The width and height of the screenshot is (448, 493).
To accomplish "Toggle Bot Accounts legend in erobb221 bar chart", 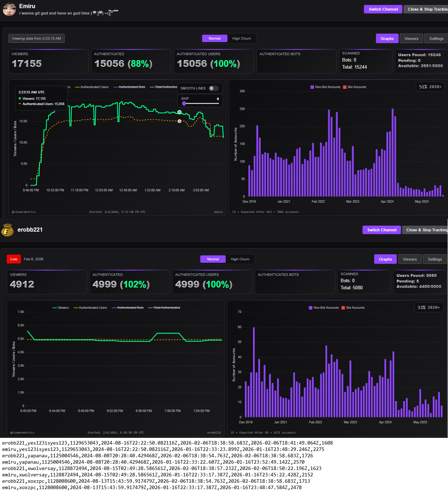I will [353, 308].
